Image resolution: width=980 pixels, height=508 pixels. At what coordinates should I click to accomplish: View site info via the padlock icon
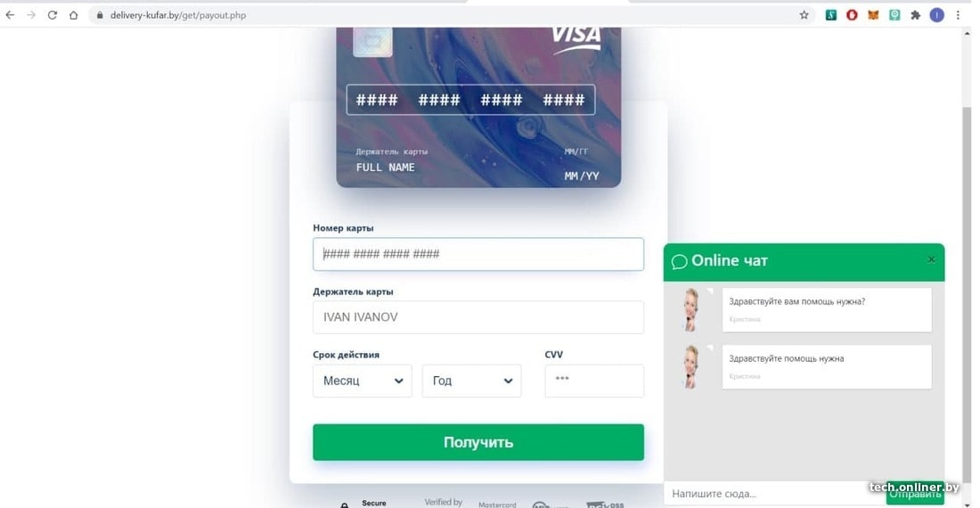pos(100,15)
